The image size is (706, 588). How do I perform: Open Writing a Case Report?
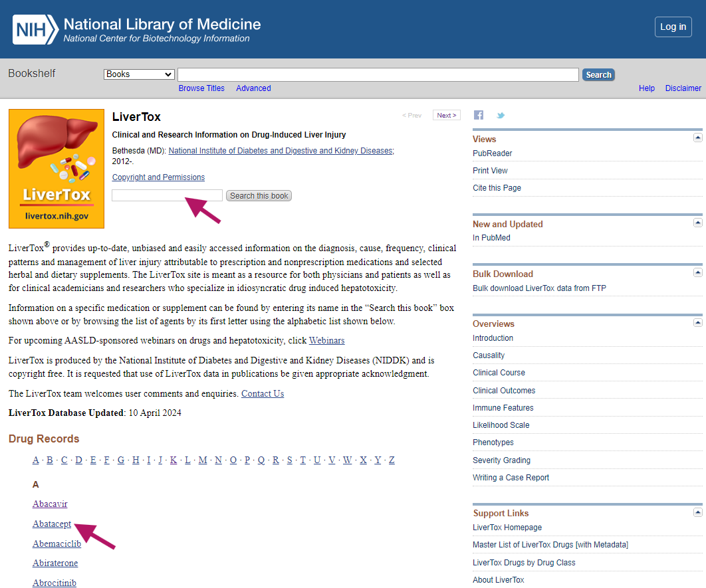click(511, 477)
